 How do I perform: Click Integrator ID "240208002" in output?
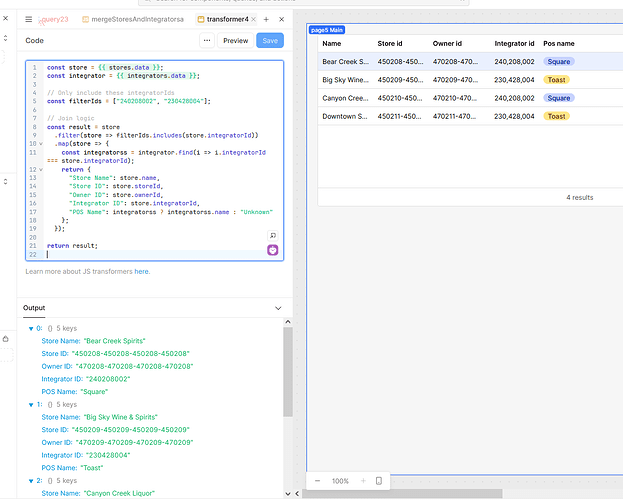pos(108,379)
